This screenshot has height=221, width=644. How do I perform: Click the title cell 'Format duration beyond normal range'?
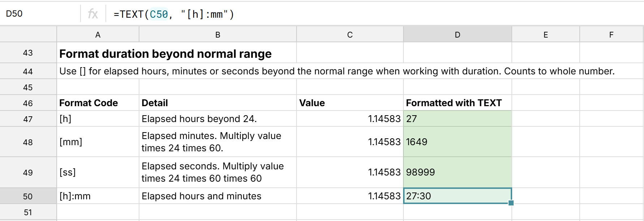[x=165, y=53]
